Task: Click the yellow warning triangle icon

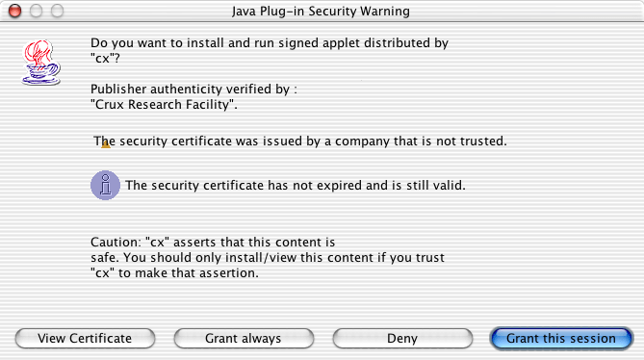Action: coord(106,144)
